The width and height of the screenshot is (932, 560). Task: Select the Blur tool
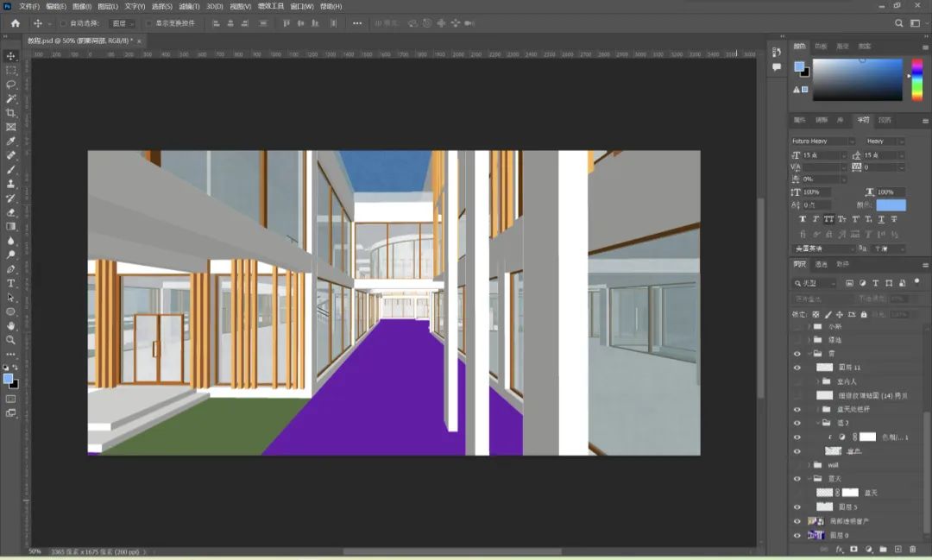pyautogui.click(x=10, y=241)
